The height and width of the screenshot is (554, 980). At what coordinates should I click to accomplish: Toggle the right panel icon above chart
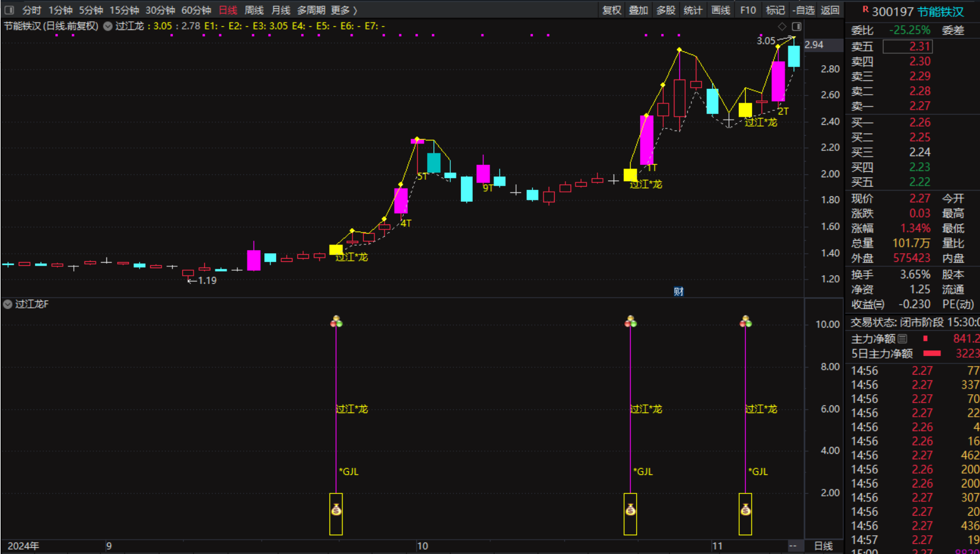(797, 26)
